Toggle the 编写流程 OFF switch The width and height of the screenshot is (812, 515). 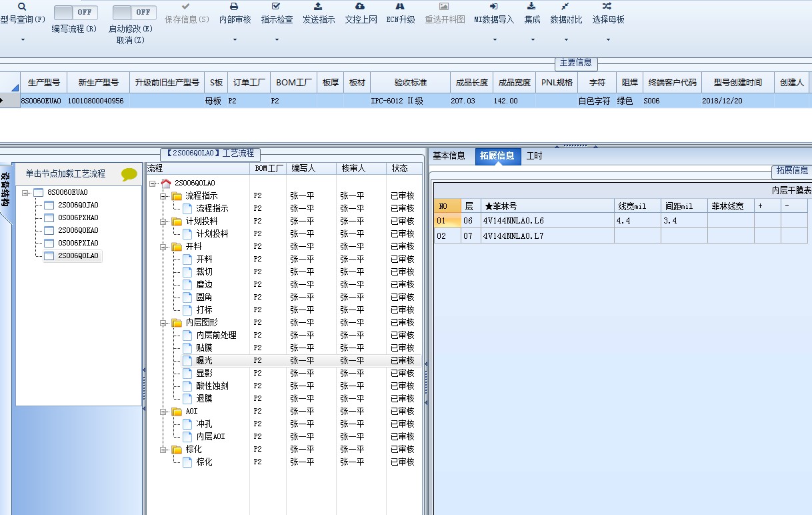75,12
